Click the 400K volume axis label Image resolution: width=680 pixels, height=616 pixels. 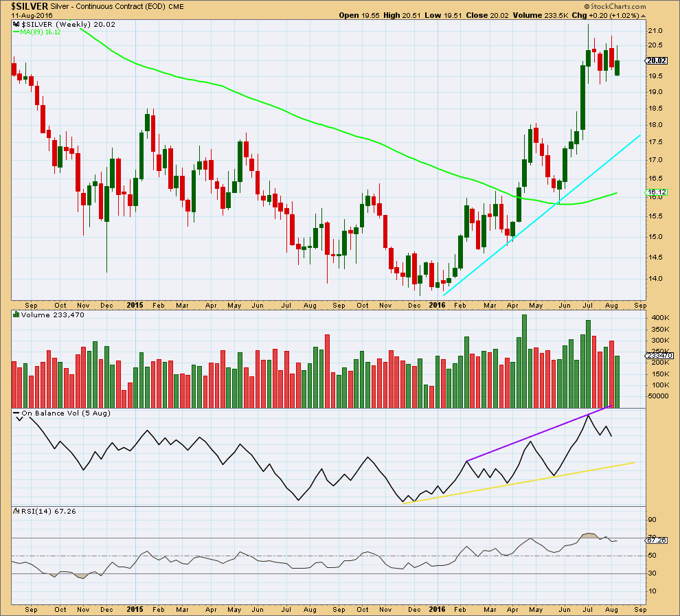tap(661, 318)
